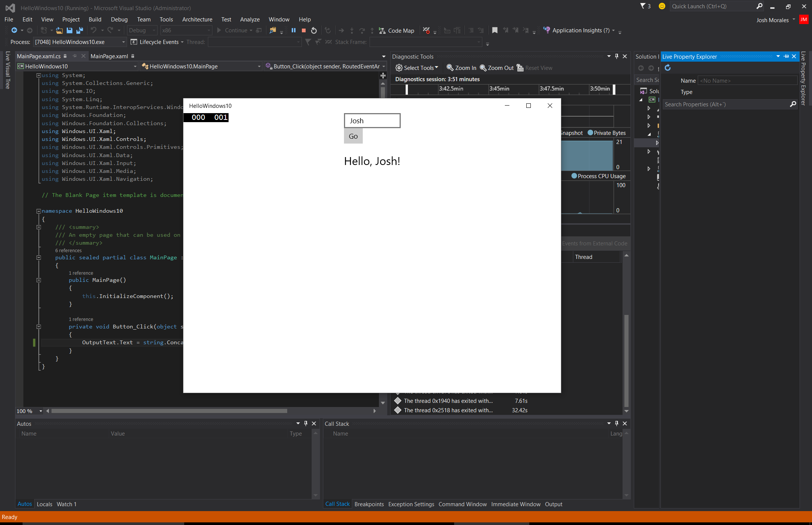This screenshot has width=812, height=525.
Task: Switch to the Breakpoints panel tab
Action: coord(369,504)
